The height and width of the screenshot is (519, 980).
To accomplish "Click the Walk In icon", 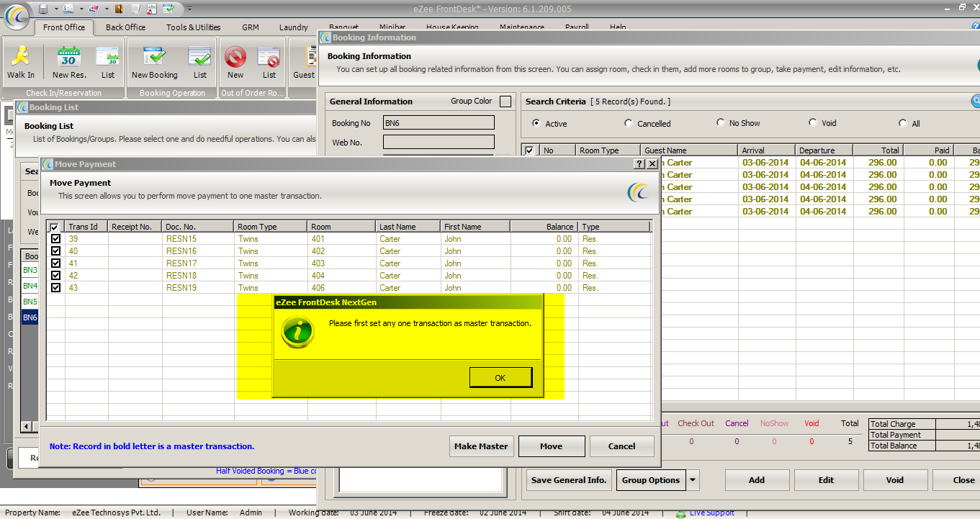I will [20, 56].
